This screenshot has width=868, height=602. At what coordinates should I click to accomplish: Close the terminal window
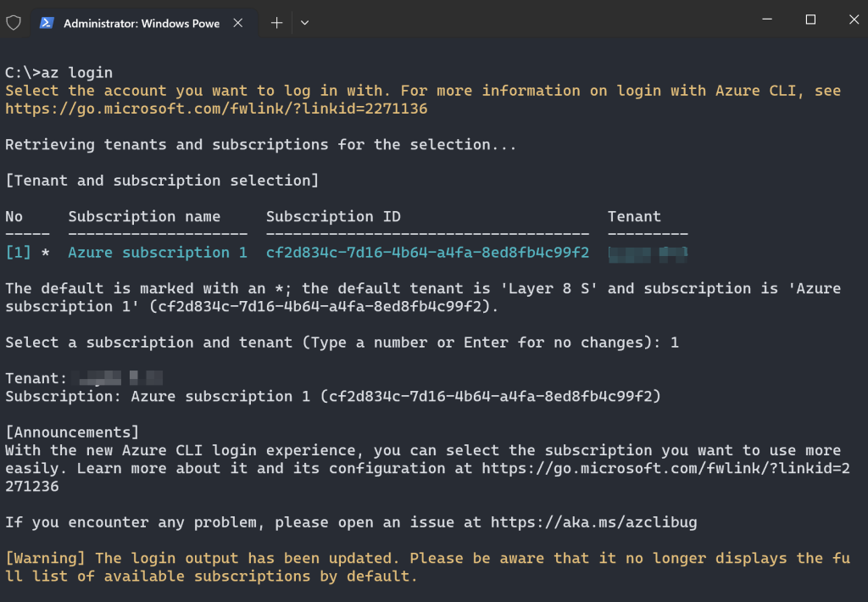point(854,20)
